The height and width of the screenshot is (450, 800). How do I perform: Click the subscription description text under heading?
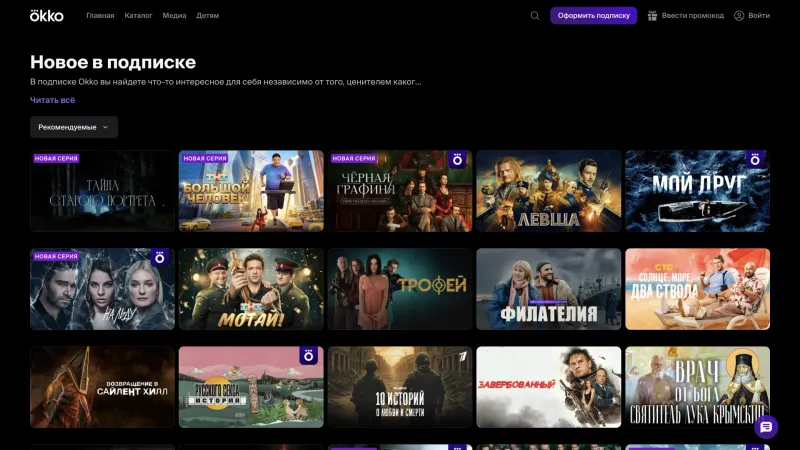(x=226, y=82)
